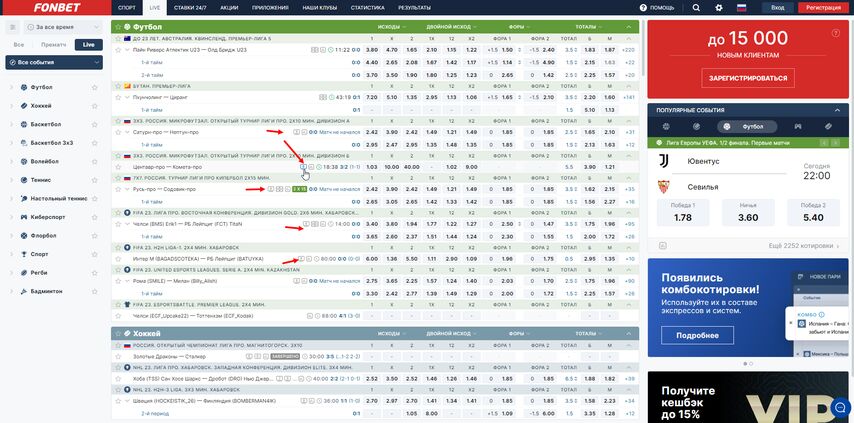Screen dimensions: 854x423
Task: Open the chat support bubble icon
Action: click(x=840, y=407)
